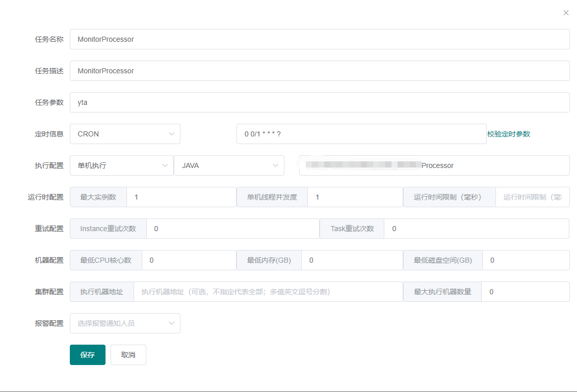Click the 执行机器地址 addon label
This screenshot has height=392, width=577.
(102, 292)
